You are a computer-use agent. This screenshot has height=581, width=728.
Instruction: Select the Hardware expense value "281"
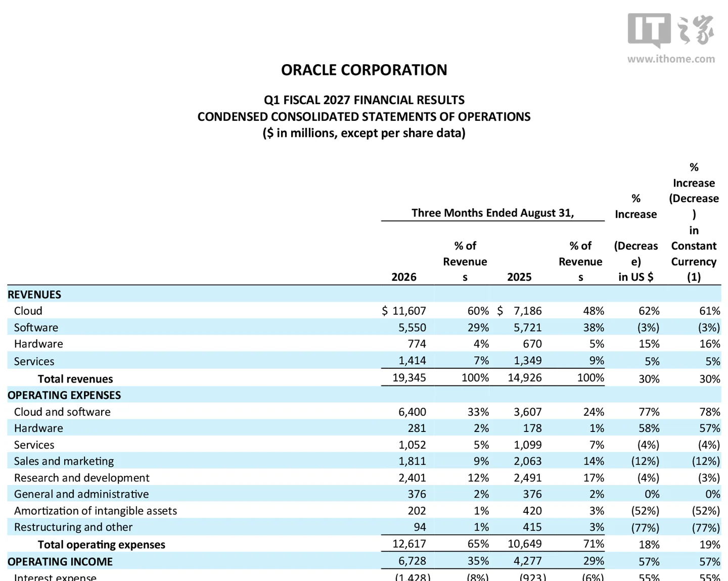[417, 428]
